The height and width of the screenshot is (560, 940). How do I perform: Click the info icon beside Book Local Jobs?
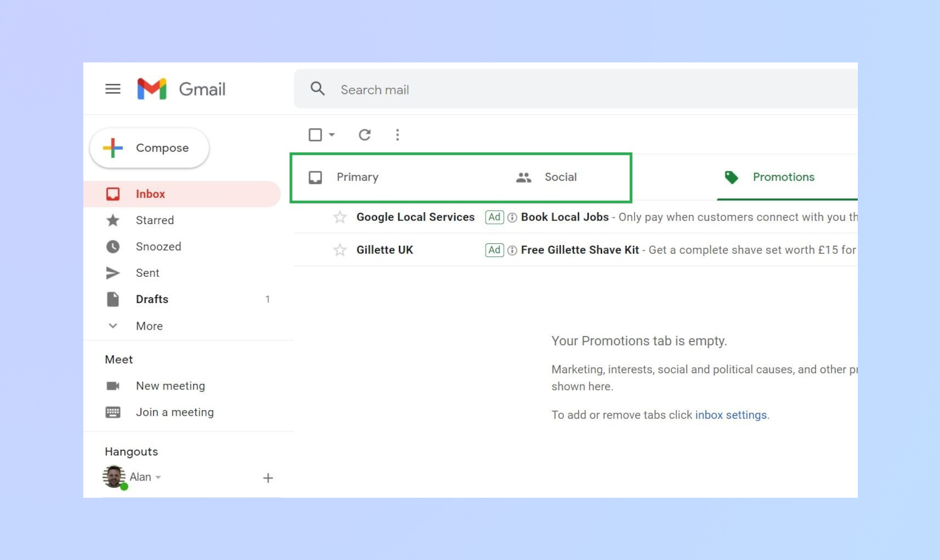512,218
